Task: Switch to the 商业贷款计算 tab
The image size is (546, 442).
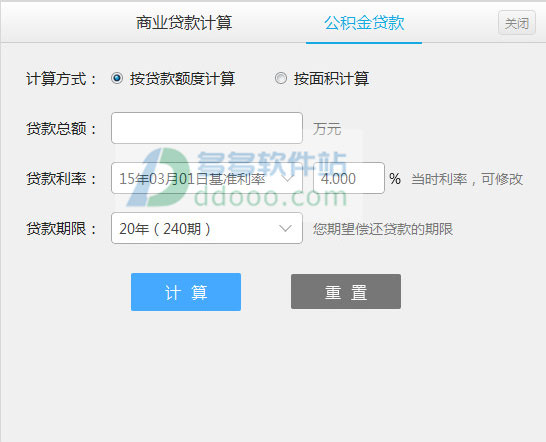Action: tap(184, 23)
